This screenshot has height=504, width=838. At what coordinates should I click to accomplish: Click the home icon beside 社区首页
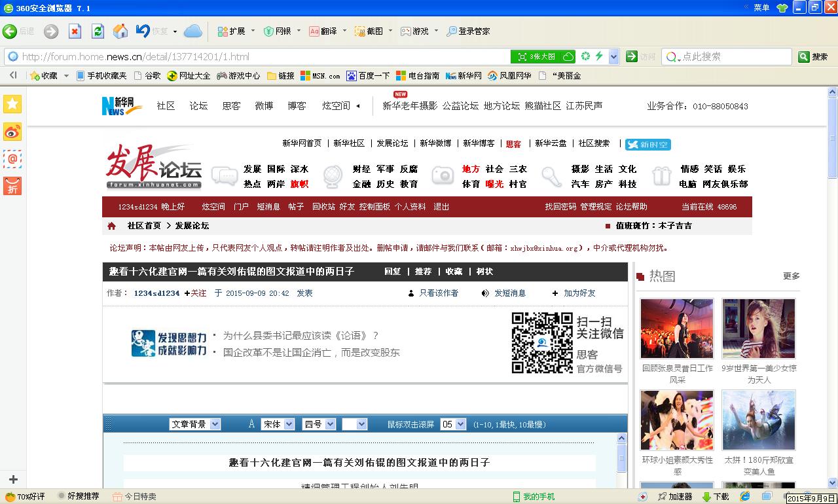112,226
